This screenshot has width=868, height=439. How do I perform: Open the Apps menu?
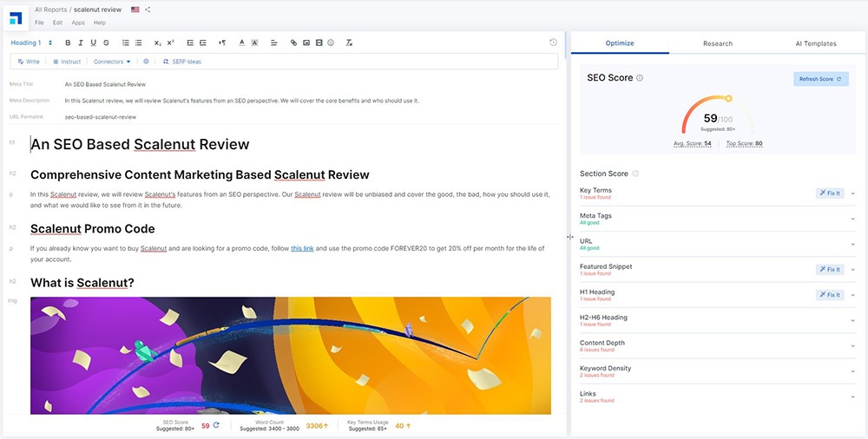(x=78, y=23)
